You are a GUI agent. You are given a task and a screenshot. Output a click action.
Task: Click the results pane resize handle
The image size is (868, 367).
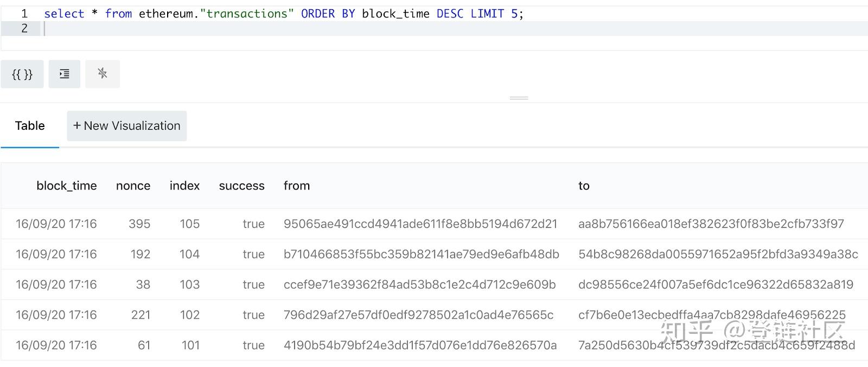[x=519, y=98]
